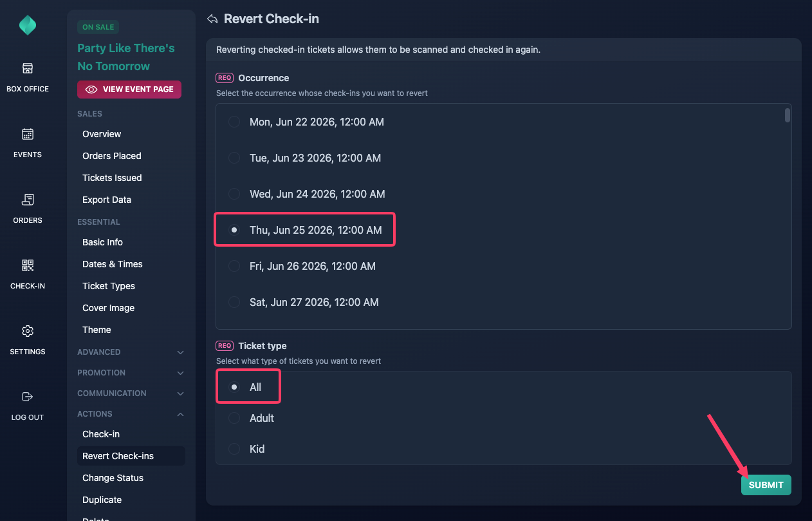Open the Orders receipt icon
Image resolution: width=812 pixels, height=521 pixels.
(x=28, y=200)
